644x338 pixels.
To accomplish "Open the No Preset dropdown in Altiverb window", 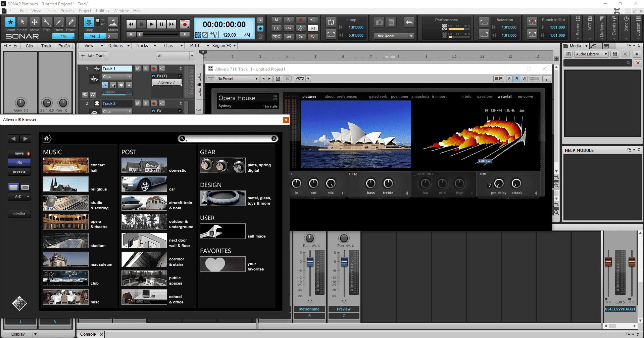I will coord(238,79).
